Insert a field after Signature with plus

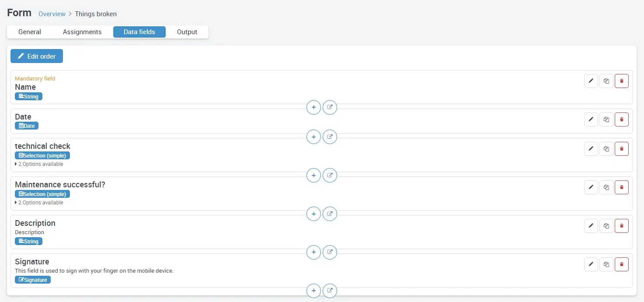[313, 291]
